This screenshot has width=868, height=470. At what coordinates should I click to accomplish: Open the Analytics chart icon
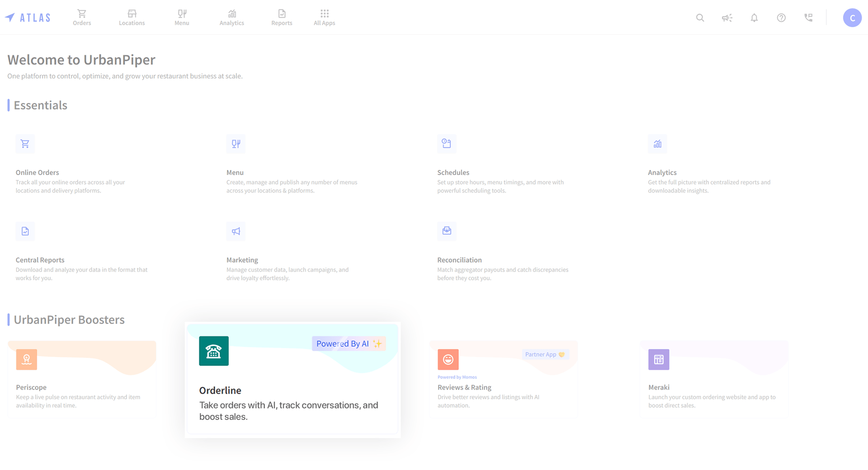pos(231,14)
